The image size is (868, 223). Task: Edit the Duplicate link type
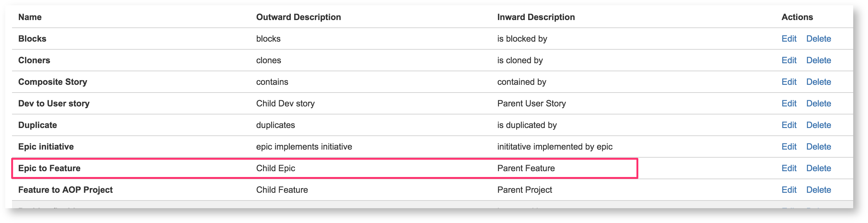click(x=788, y=125)
